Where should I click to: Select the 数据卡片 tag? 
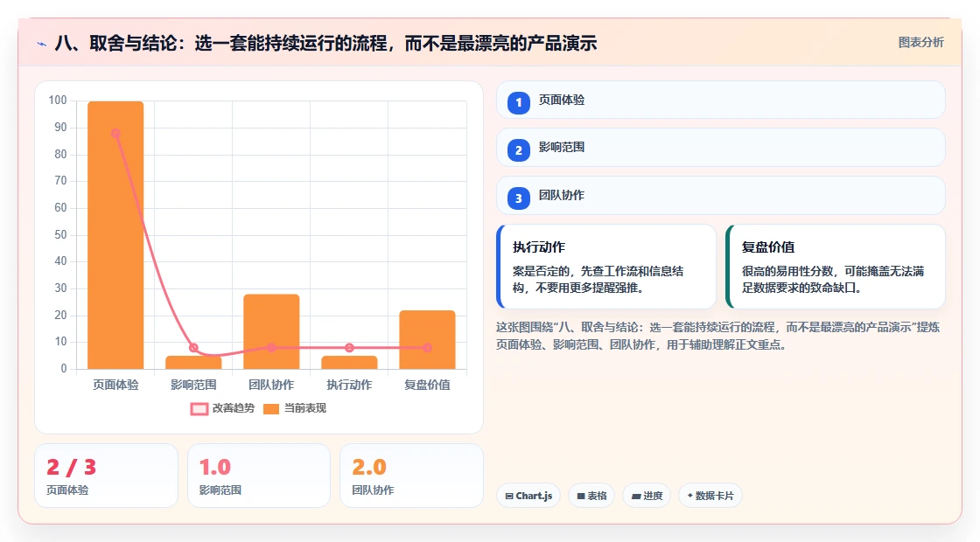coord(710,496)
